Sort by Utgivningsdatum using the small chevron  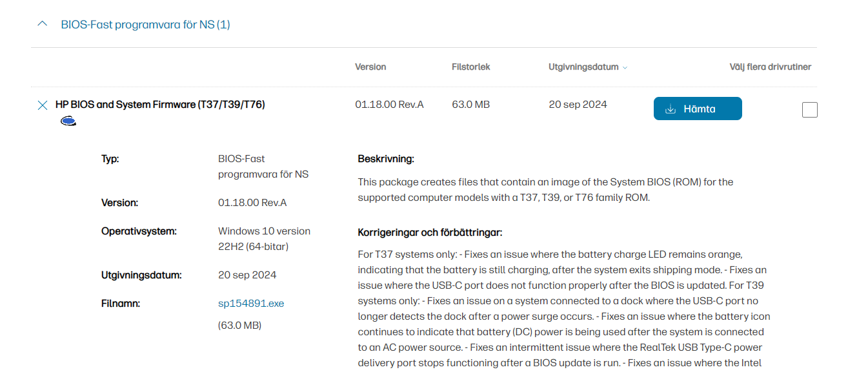(625, 68)
